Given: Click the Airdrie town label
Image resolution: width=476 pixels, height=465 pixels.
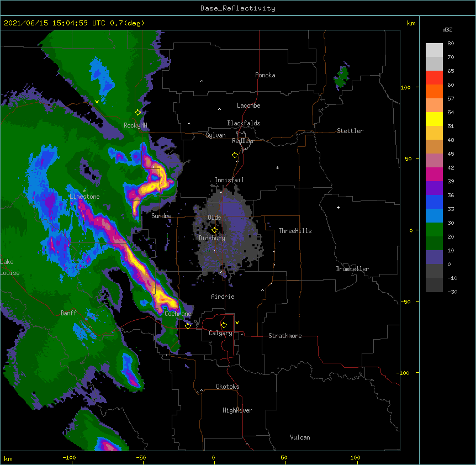Looking at the screenshot, I should [x=223, y=297].
